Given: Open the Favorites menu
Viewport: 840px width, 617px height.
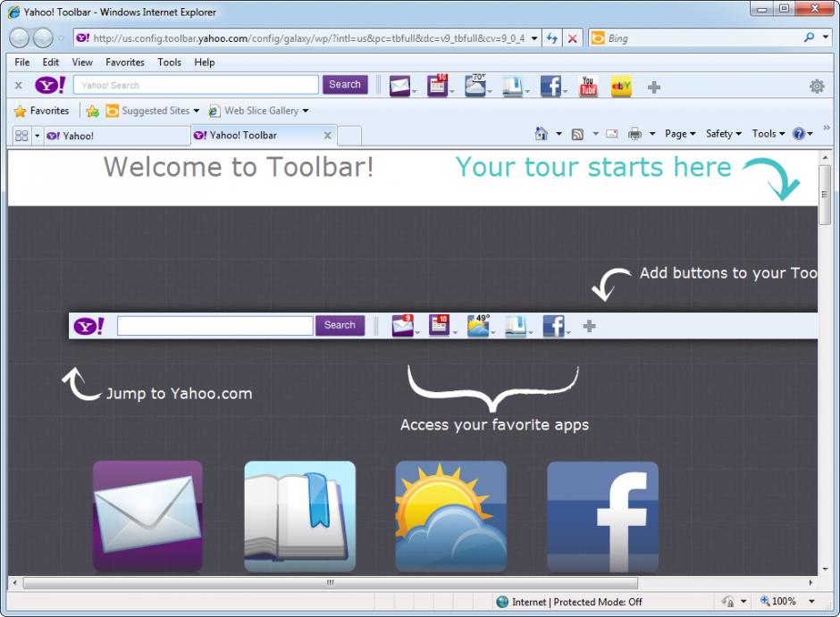Looking at the screenshot, I should coord(125,63).
